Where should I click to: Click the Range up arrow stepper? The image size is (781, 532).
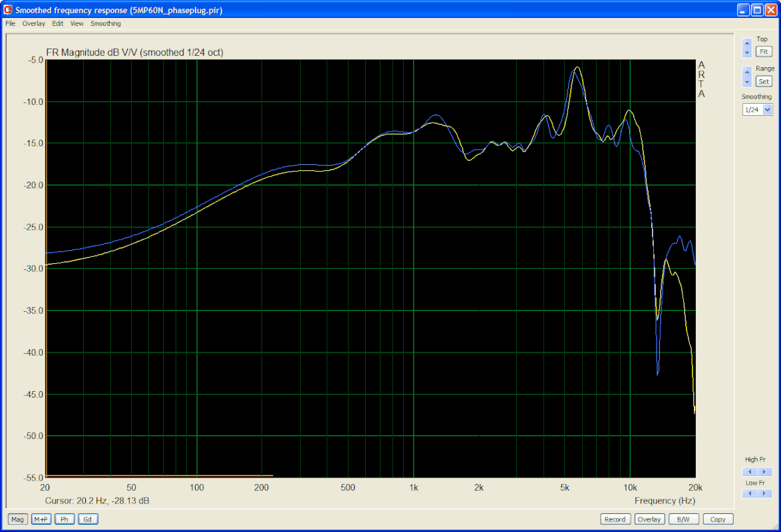(746, 72)
